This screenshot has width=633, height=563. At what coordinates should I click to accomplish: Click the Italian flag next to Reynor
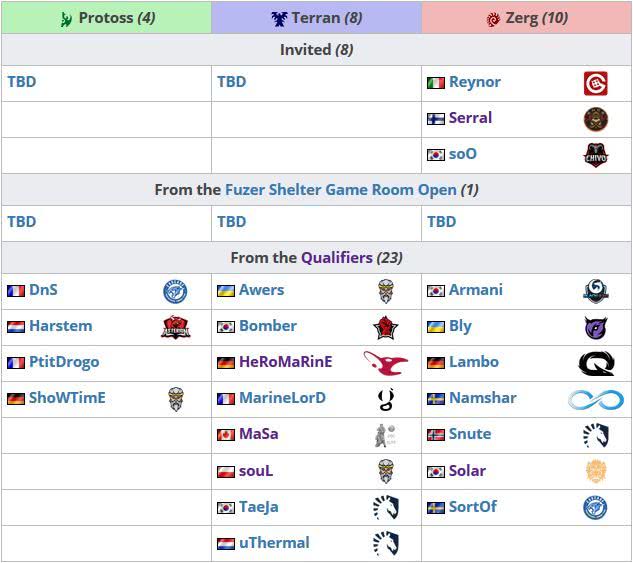pyautogui.click(x=436, y=83)
